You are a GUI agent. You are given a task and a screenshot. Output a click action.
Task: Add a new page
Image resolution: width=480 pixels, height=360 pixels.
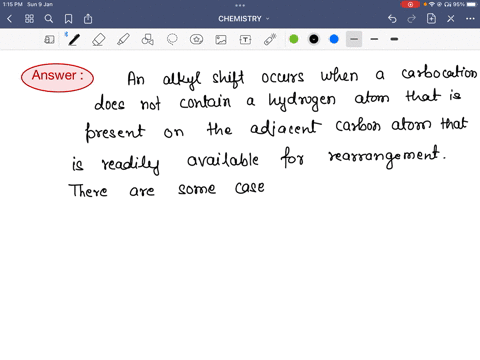click(431, 19)
